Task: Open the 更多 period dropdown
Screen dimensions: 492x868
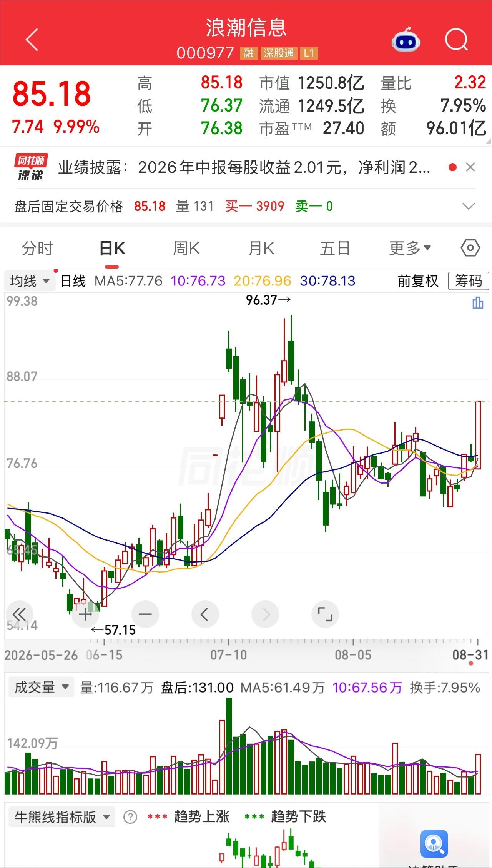Action: click(x=410, y=249)
